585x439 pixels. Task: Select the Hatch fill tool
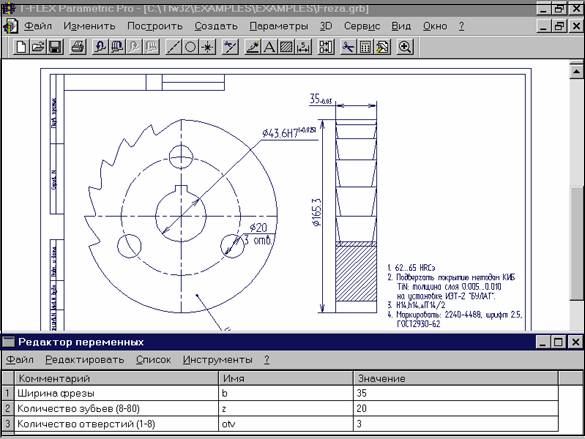[287, 47]
